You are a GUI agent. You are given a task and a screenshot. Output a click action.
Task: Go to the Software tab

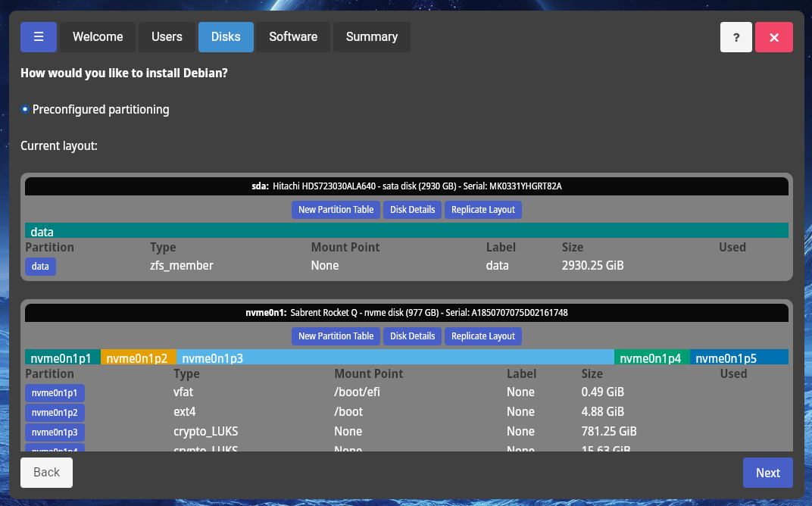coord(293,37)
